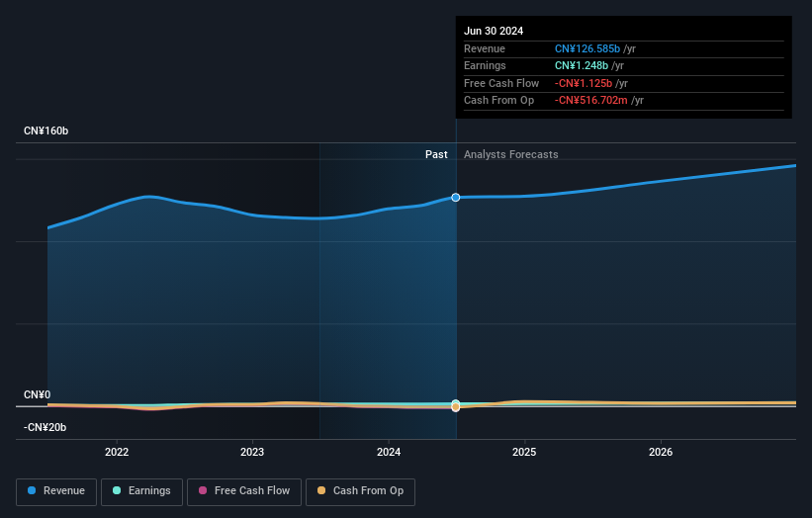The image size is (812, 518).
Task: Click the pink Free Cash Flow legend dot
Action: 203,490
